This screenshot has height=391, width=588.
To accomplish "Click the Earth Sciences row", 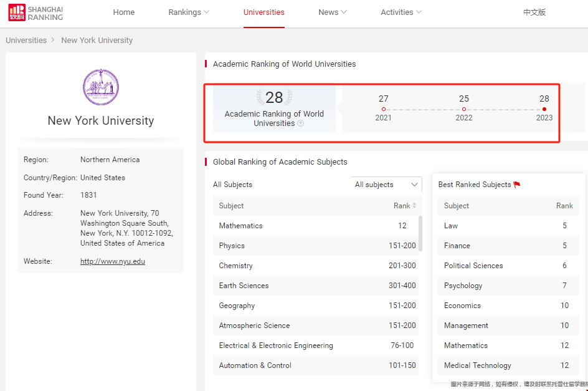I will click(316, 286).
